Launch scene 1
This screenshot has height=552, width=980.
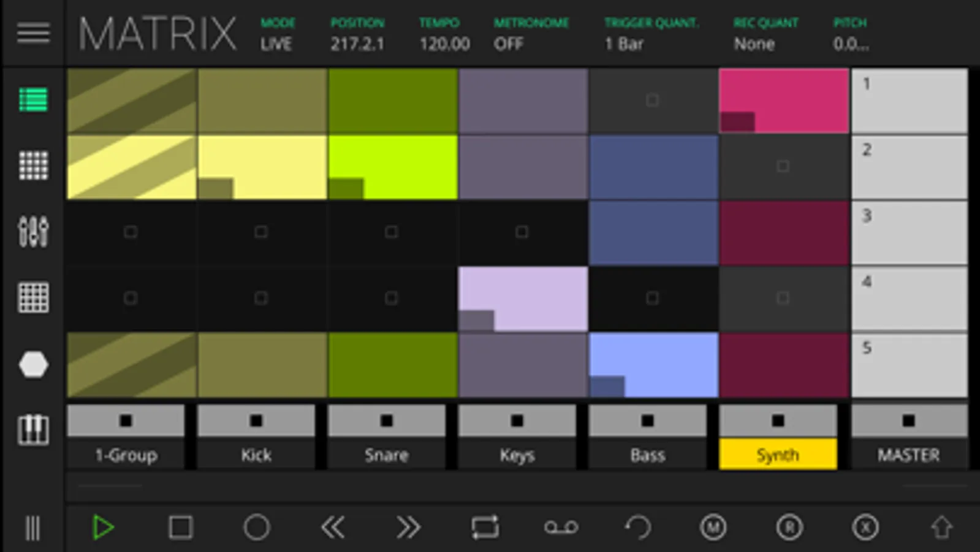coord(910,101)
